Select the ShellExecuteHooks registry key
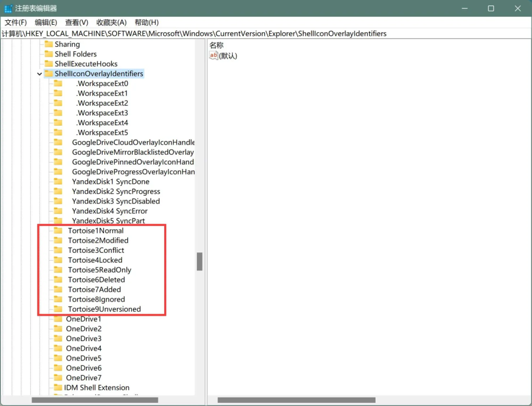The width and height of the screenshot is (532, 406). click(86, 64)
